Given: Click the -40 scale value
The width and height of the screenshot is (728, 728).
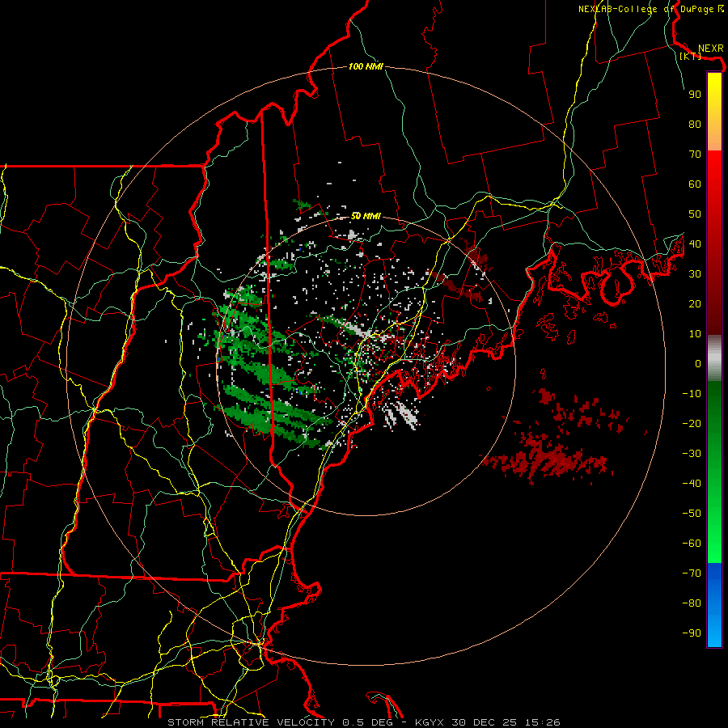Looking at the screenshot, I should (x=692, y=484).
